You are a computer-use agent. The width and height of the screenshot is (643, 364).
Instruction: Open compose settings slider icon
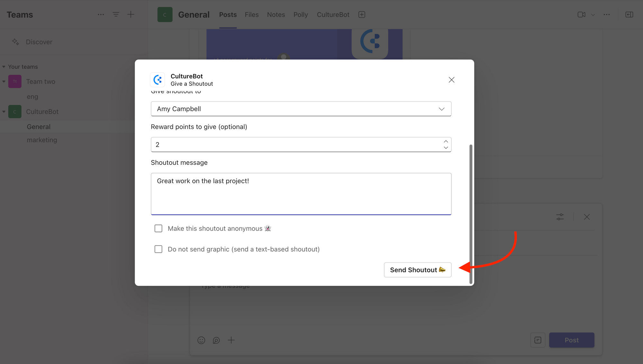(560, 217)
